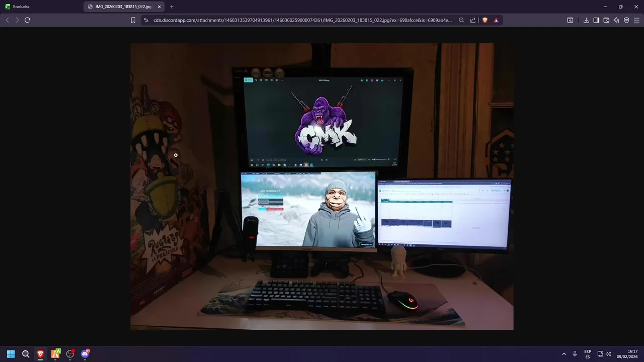
Task: Bookmark this page with the bookmark icon
Action: (x=133, y=20)
